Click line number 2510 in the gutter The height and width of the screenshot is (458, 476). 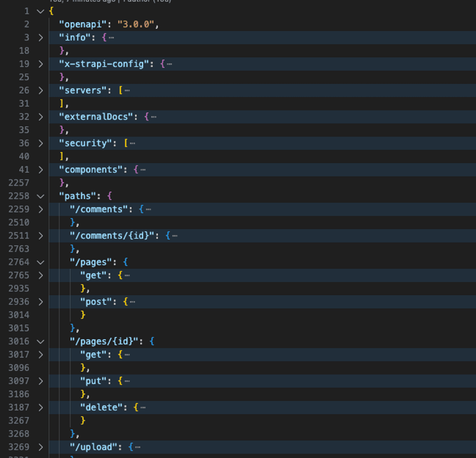(x=19, y=222)
